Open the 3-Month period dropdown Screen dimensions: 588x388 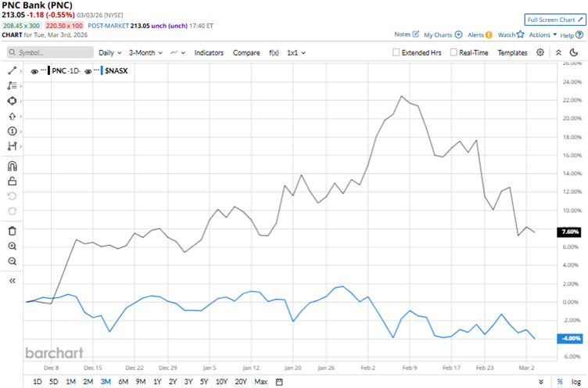[149, 53]
